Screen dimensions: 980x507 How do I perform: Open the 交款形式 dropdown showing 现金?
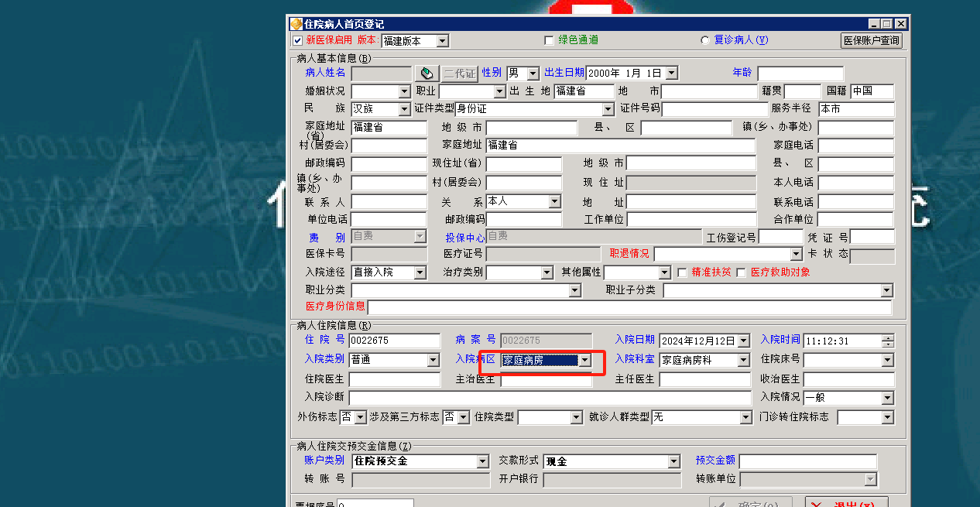(673, 461)
